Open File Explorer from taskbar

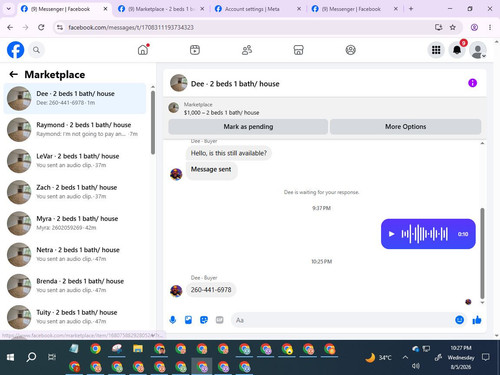pyautogui.click(x=138, y=349)
